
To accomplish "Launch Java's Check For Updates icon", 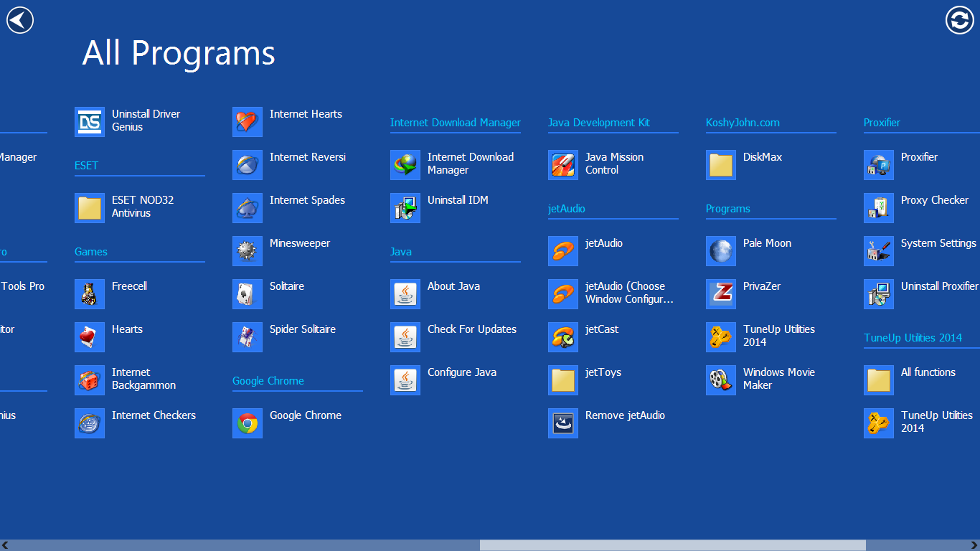I will click(405, 337).
